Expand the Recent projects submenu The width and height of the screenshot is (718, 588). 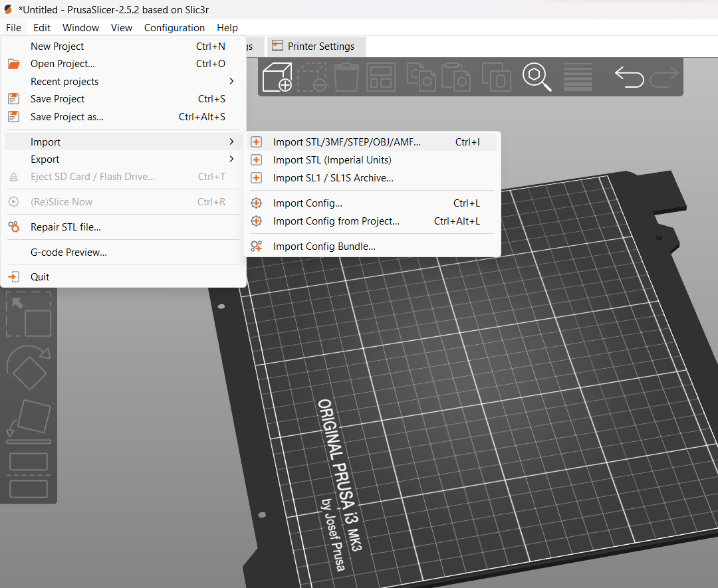tap(64, 81)
